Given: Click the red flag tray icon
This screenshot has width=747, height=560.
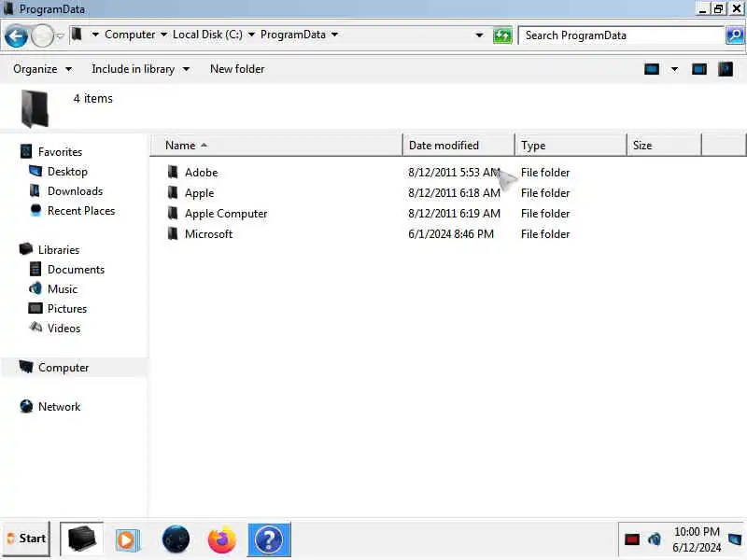Looking at the screenshot, I should 632,539.
